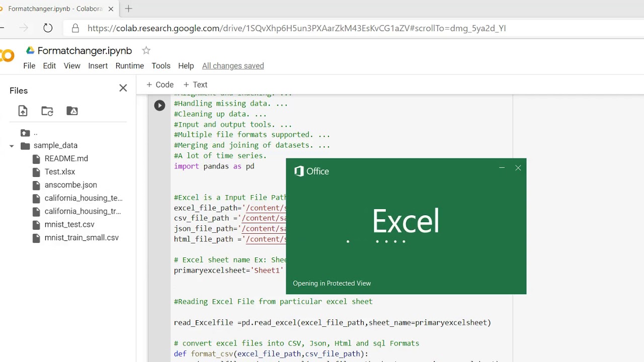The width and height of the screenshot is (644, 362).
Task: Star the Formatchanger.ipynb notebook
Action: (x=146, y=50)
